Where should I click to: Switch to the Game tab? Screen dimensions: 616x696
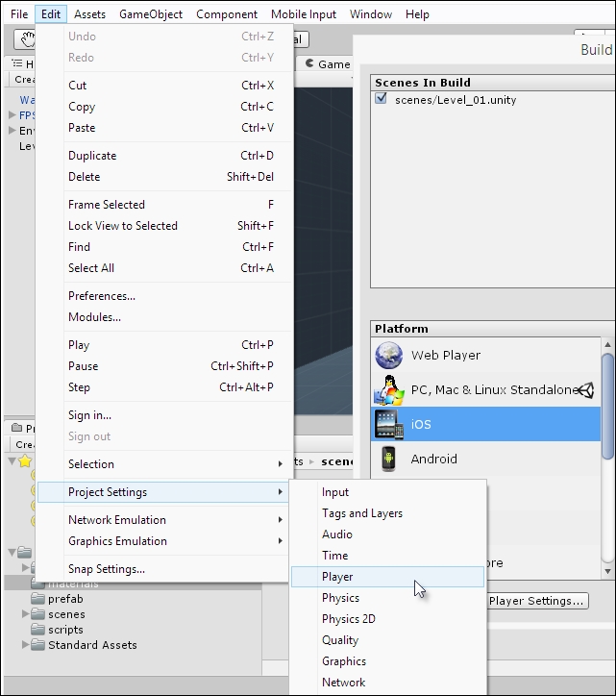click(x=328, y=63)
